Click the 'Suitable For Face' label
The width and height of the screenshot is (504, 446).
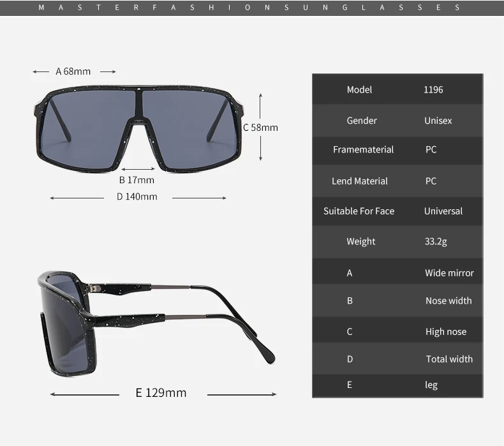(359, 211)
